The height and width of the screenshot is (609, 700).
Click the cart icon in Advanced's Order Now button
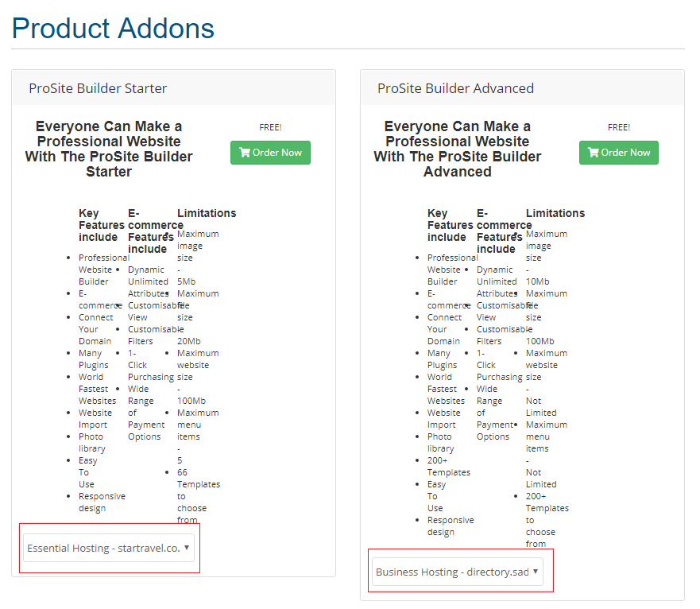click(x=593, y=153)
